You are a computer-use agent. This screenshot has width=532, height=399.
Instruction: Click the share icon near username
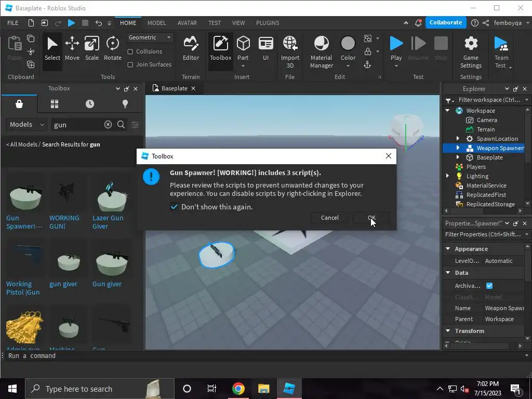(x=486, y=23)
